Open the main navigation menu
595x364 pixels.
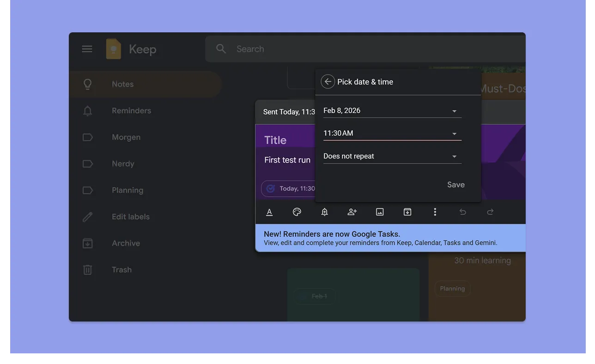pyautogui.click(x=87, y=49)
